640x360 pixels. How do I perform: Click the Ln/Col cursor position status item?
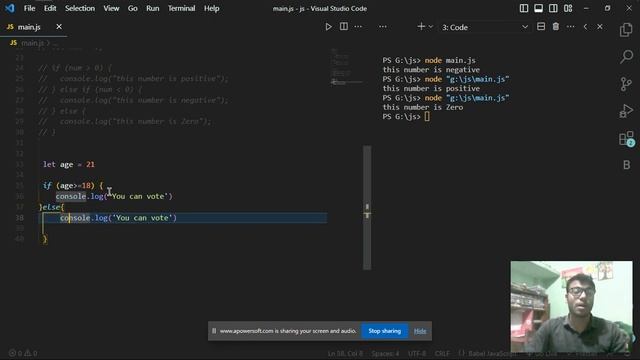point(345,353)
